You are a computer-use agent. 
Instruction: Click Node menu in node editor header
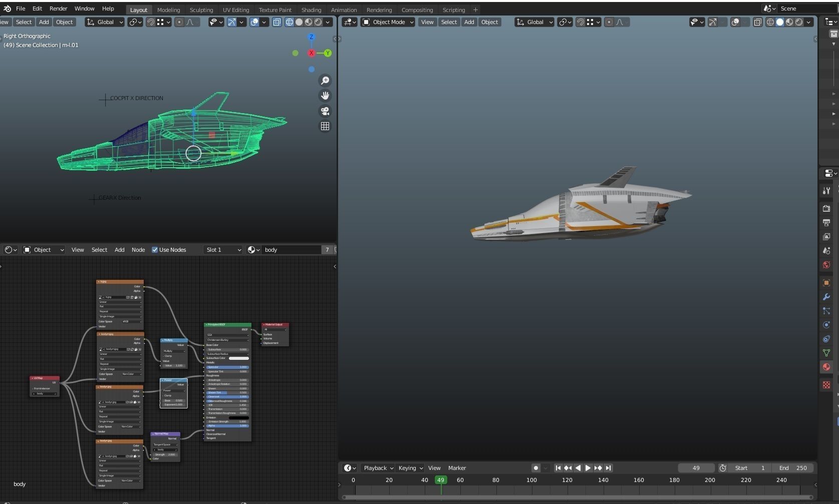(x=138, y=250)
